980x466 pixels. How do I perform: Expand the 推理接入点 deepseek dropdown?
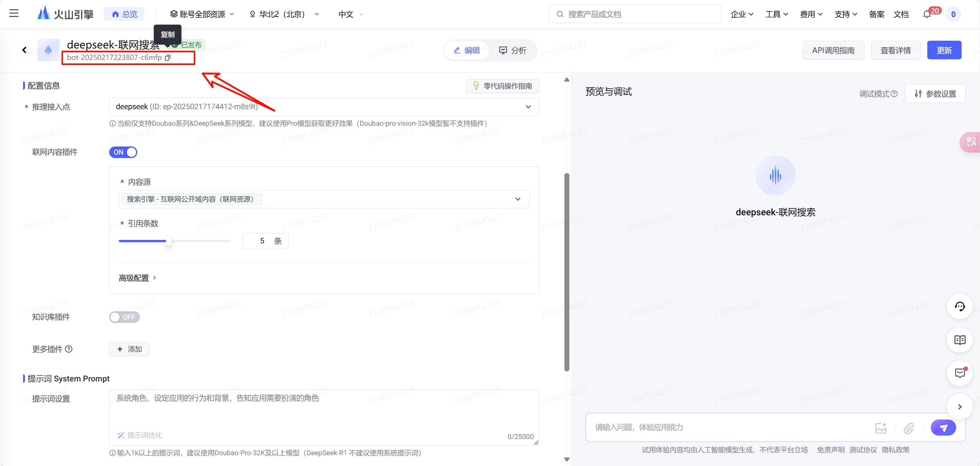click(x=528, y=107)
